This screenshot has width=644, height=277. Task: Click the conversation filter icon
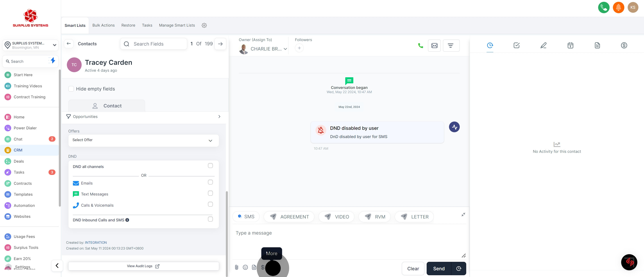pos(451,45)
